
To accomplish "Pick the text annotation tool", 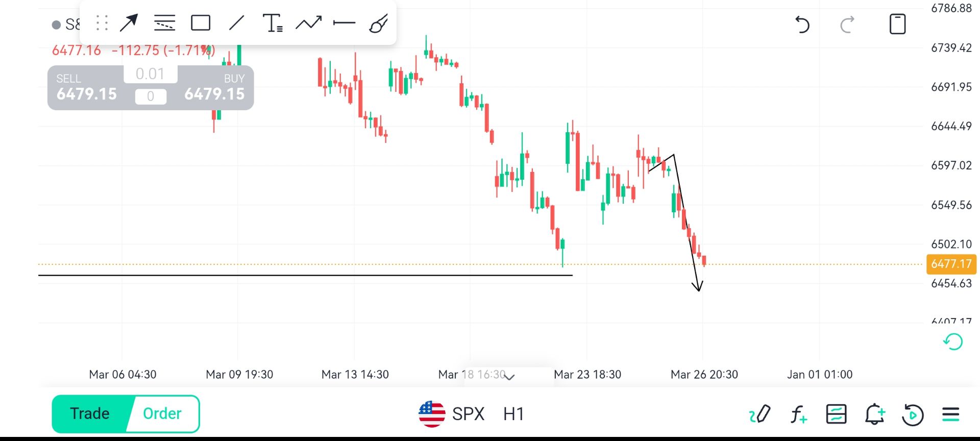I will point(273,23).
